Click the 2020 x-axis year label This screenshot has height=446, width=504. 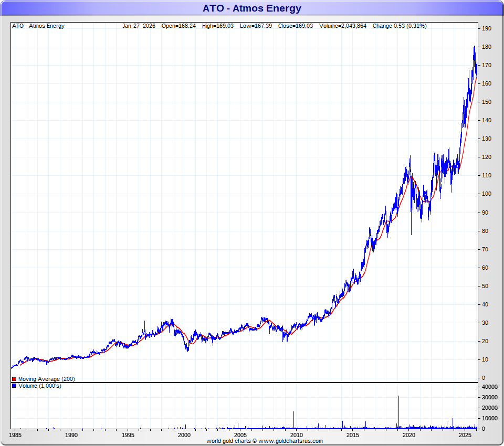click(409, 435)
